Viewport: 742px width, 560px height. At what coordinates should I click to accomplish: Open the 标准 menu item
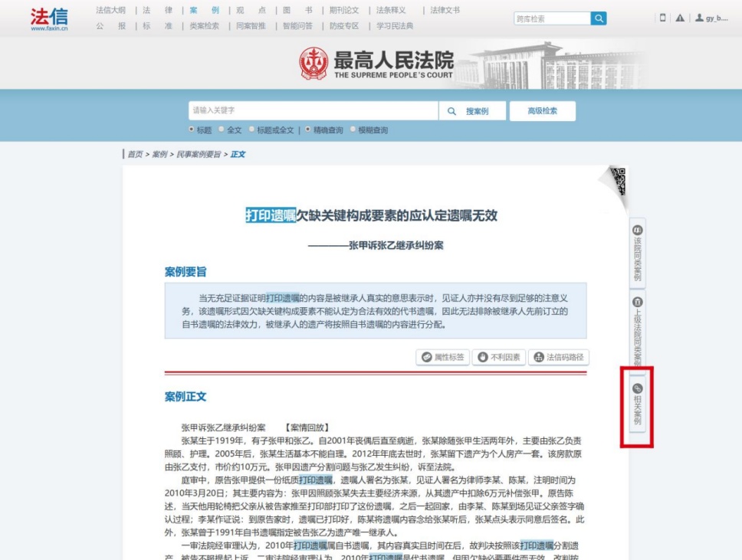click(158, 26)
